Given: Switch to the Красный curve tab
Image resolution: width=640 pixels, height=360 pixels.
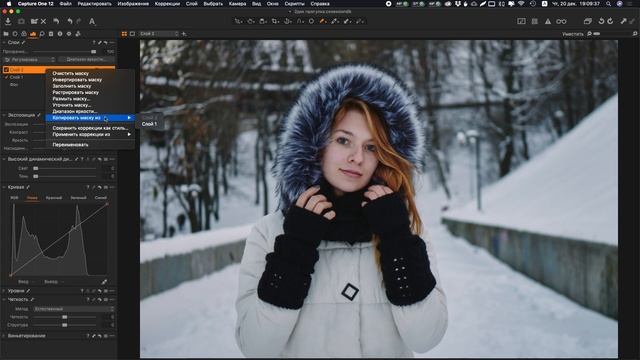Looking at the screenshot, I should coord(53,198).
